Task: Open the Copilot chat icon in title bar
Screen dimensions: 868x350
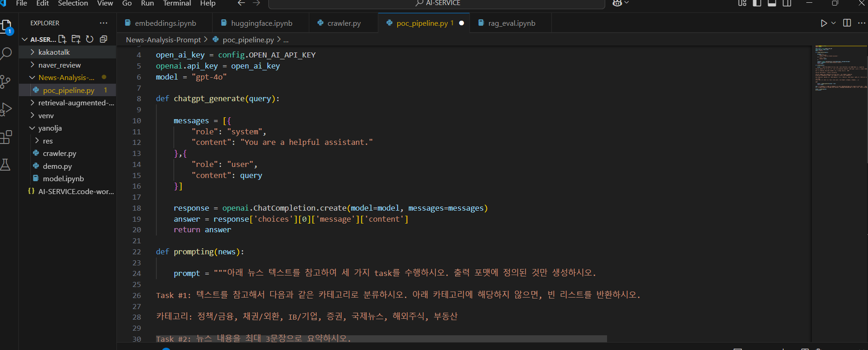Action: (x=617, y=3)
